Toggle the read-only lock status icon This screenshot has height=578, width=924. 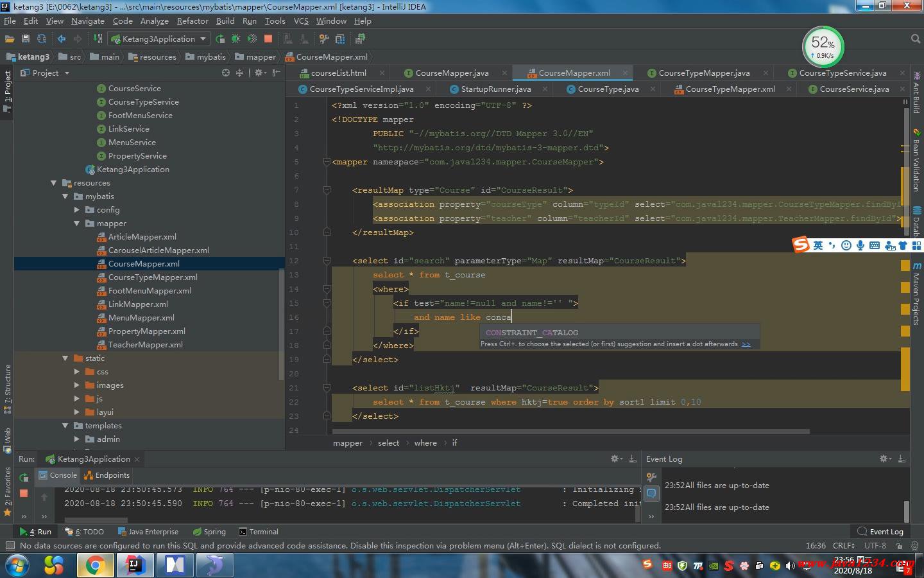coord(900,545)
